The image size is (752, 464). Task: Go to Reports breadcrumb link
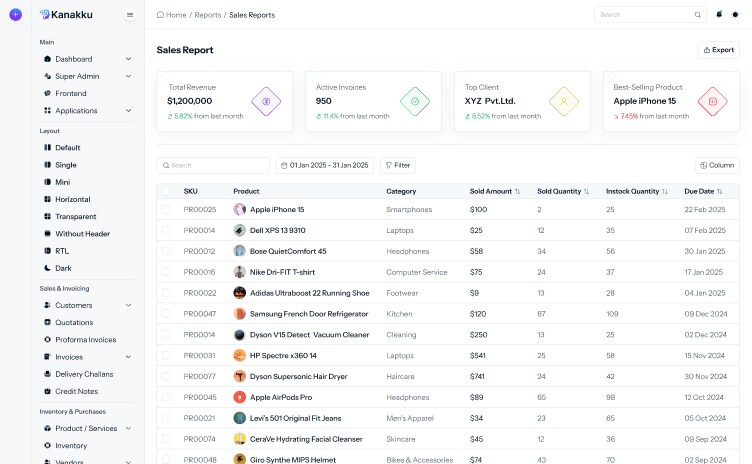coord(208,15)
